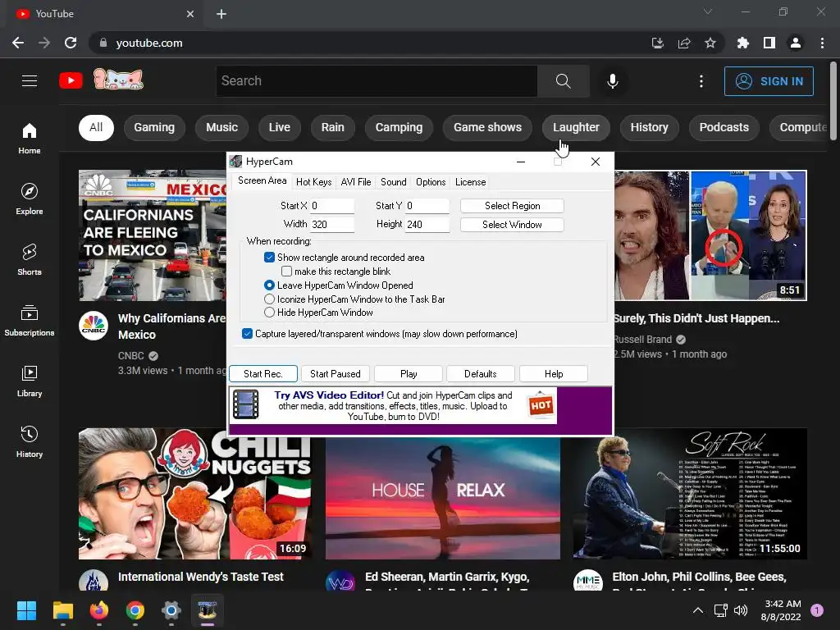The width and height of the screenshot is (840, 630).
Task: Select Laughter filter chip
Action: click(576, 127)
